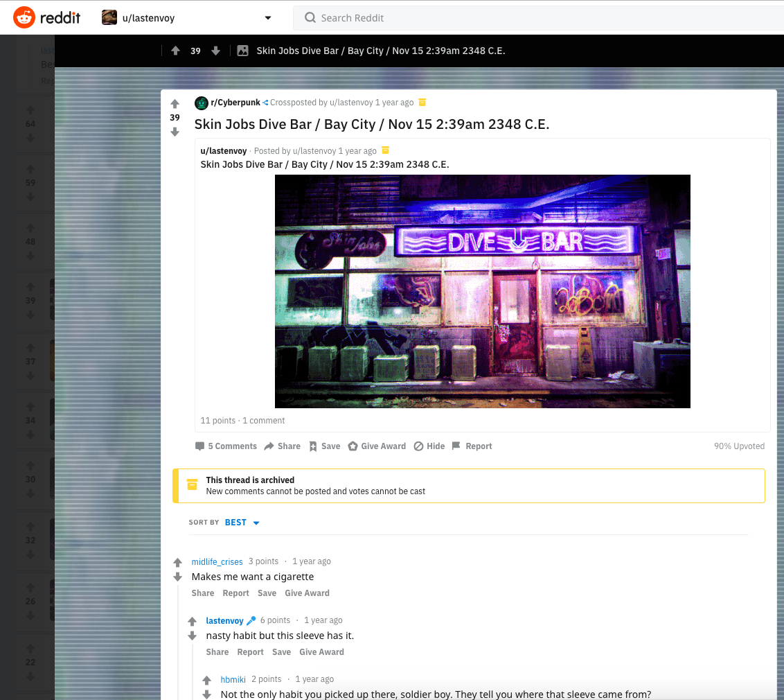784x700 pixels.
Task: Save the post
Action: pyautogui.click(x=325, y=446)
